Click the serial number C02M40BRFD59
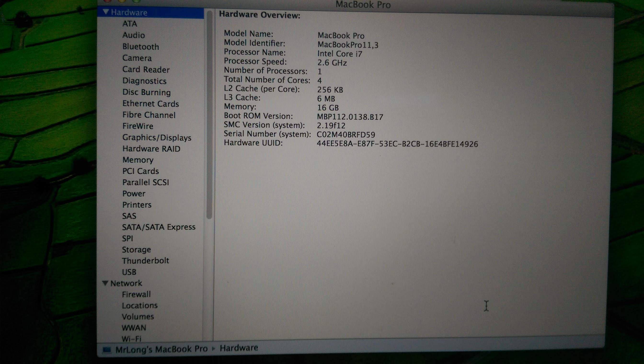Screen dimensions: 644x364 (346, 135)
